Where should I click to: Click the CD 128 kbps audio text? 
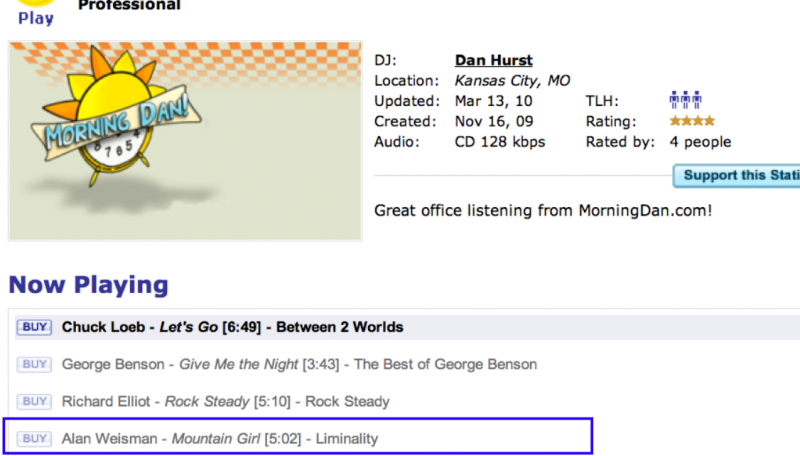click(x=500, y=142)
